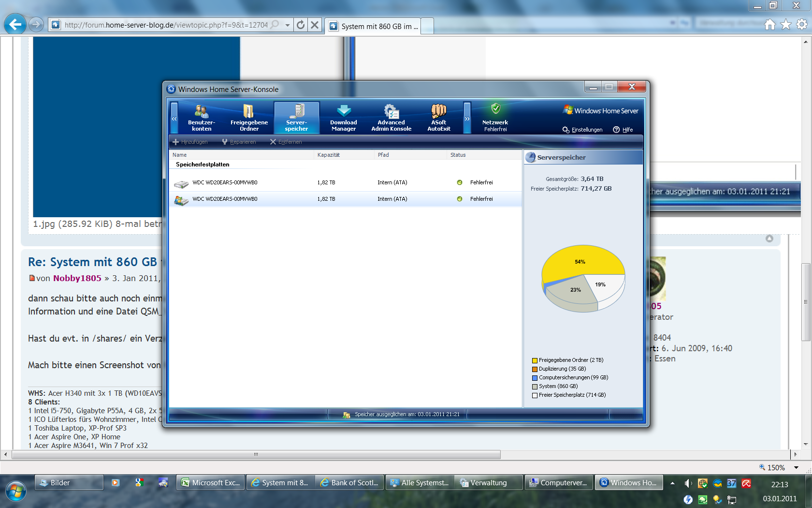Click the browser Forward button
The height and width of the screenshot is (508, 812).
point(36,24)
